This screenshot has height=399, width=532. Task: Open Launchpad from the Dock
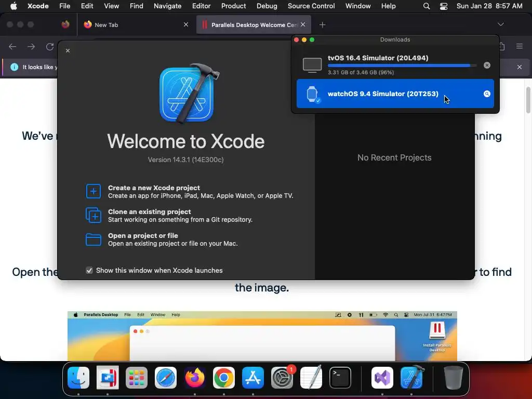click(x=137, y=378)
